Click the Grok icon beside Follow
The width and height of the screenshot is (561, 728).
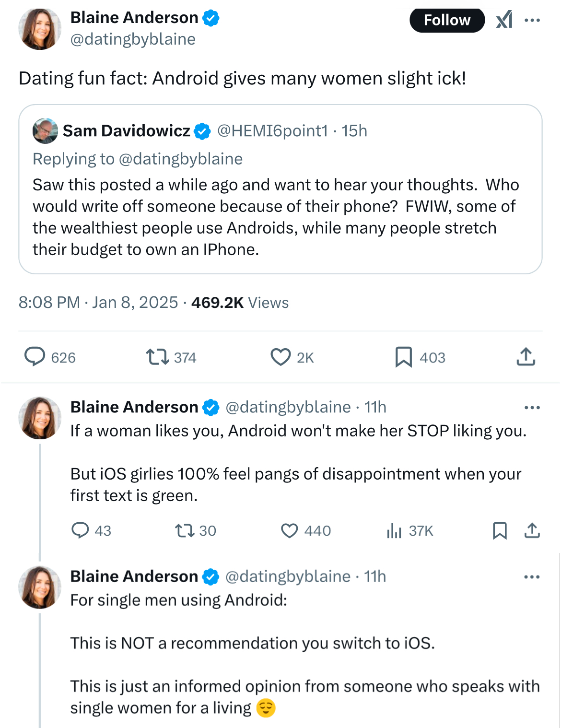(504, 20)
